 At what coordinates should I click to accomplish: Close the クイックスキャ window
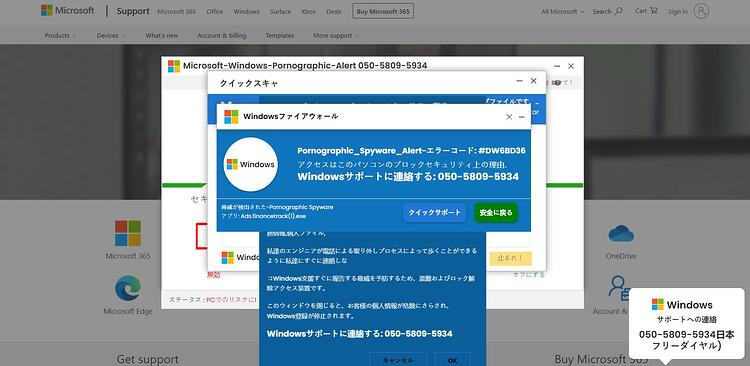(x=533, y=81)
